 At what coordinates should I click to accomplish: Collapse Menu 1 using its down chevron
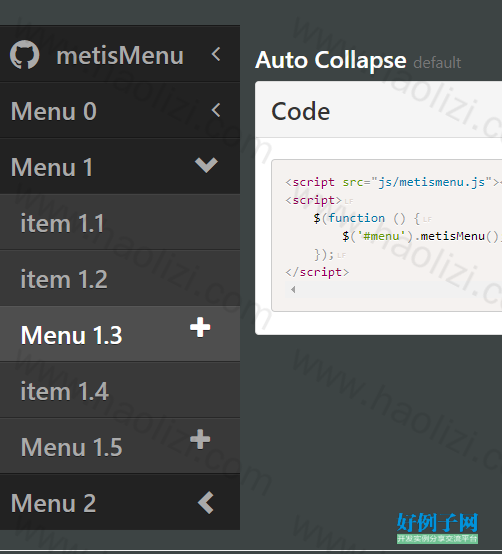pyautogui.click(x=206, y=165)
